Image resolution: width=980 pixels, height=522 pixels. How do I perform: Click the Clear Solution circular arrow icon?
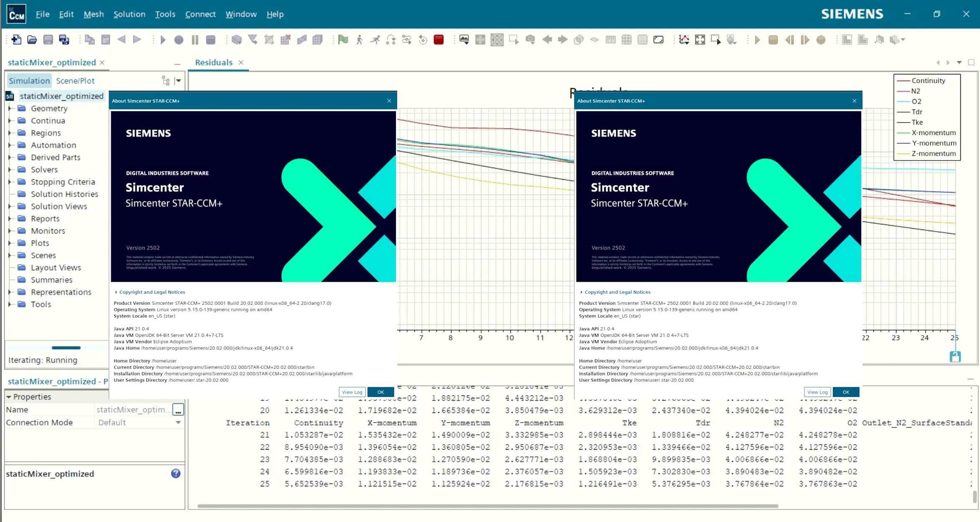click(423, 40)
